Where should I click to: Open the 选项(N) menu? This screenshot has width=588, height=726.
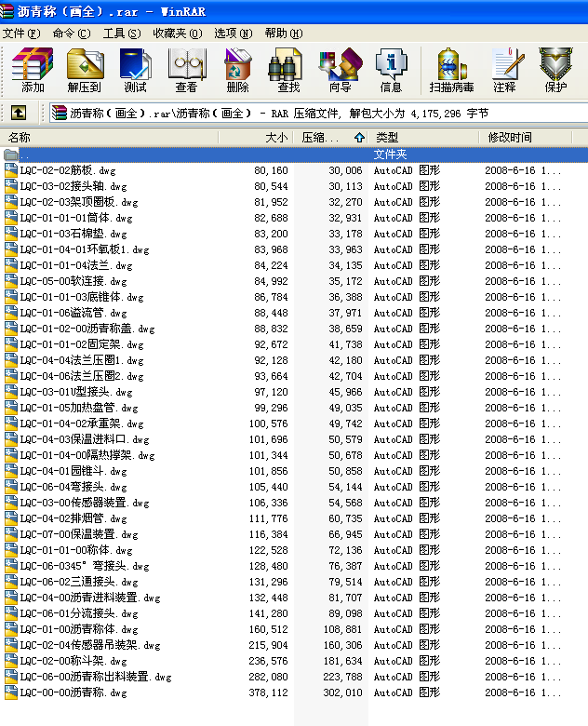233,34
